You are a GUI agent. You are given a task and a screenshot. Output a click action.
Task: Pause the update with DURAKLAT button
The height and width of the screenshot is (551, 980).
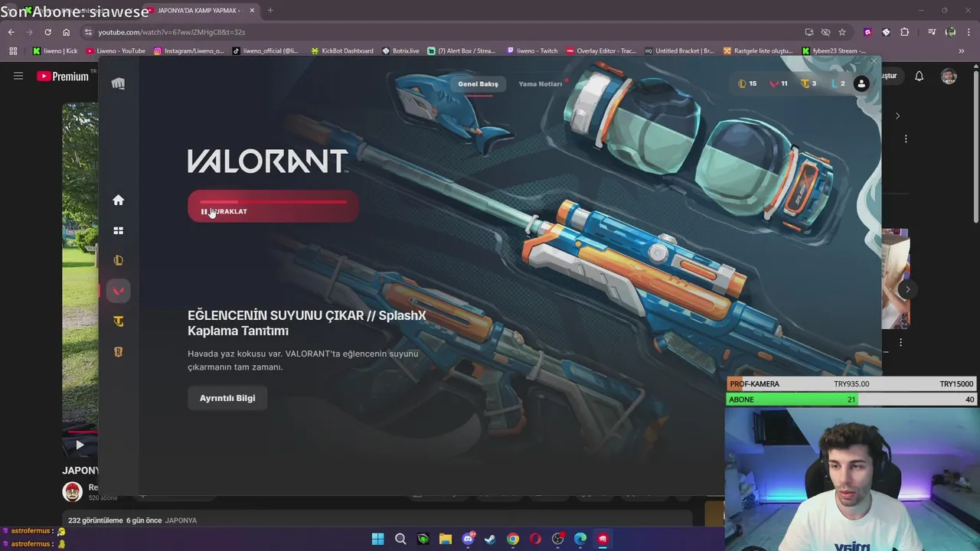[273, 207]
